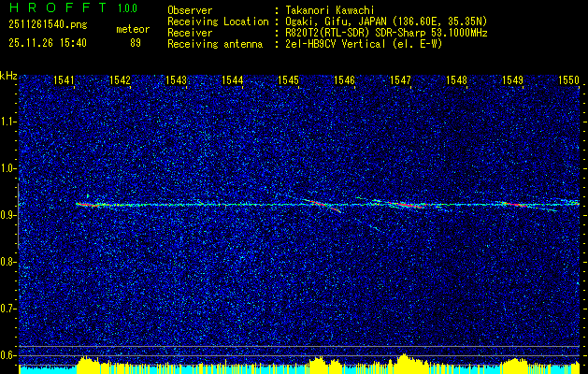The height and width of the screenshot is (374, 588).
Task: Click the kHz axis label
Action: pyautogui.click(x=8, y=76)
